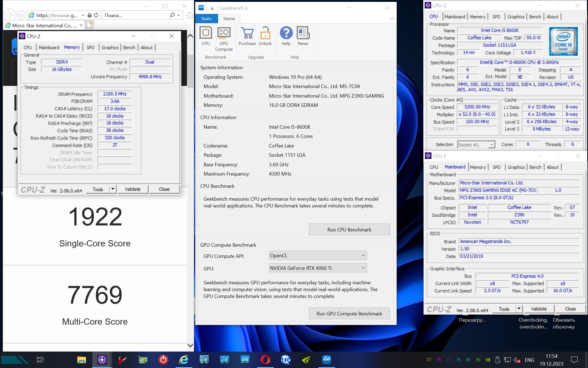Collapse the Geekbench ribbon with chevron
The width and height of the screenshot is (588, 368).
click(392, 19)
